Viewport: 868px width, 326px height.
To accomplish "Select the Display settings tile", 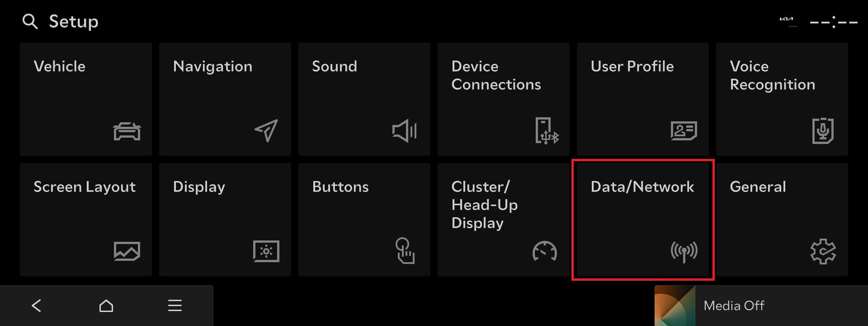I will pos(225,220).
